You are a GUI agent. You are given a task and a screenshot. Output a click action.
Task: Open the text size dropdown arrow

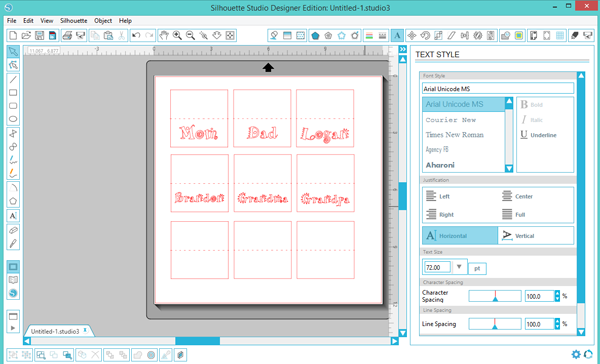[x=459, y=267]
